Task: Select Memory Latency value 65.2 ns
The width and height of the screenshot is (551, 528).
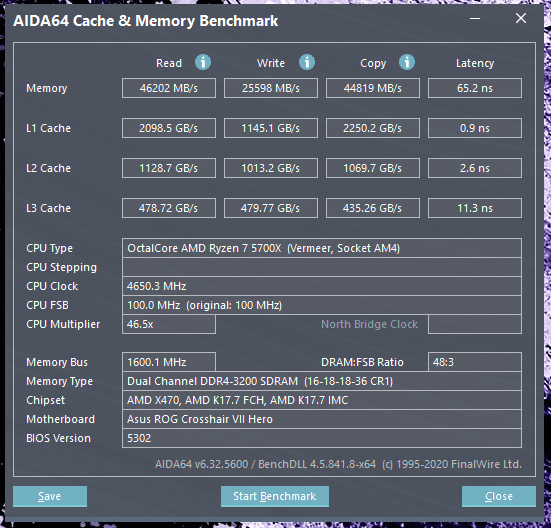Action: [475, 88]
